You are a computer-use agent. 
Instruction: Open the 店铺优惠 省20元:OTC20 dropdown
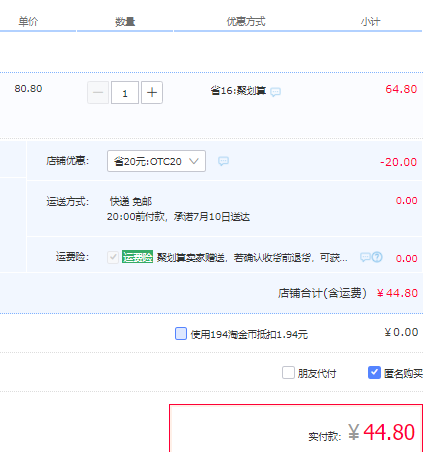pyautogui.click(x=156, y=161)
